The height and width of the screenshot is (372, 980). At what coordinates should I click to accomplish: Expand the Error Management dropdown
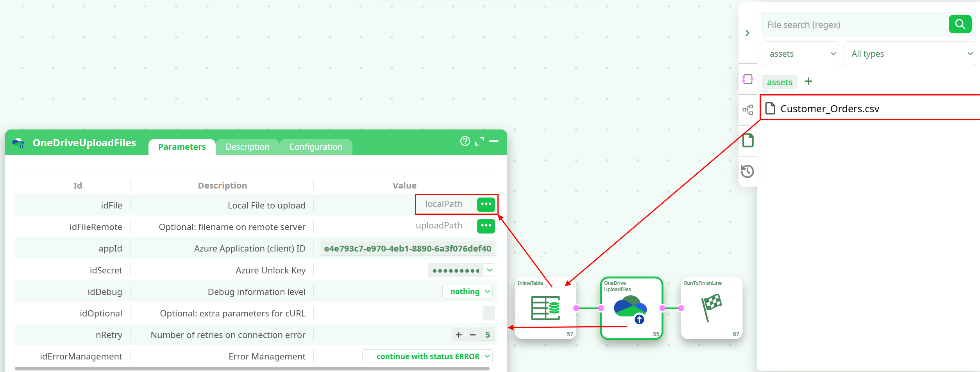tap(427, 356)
